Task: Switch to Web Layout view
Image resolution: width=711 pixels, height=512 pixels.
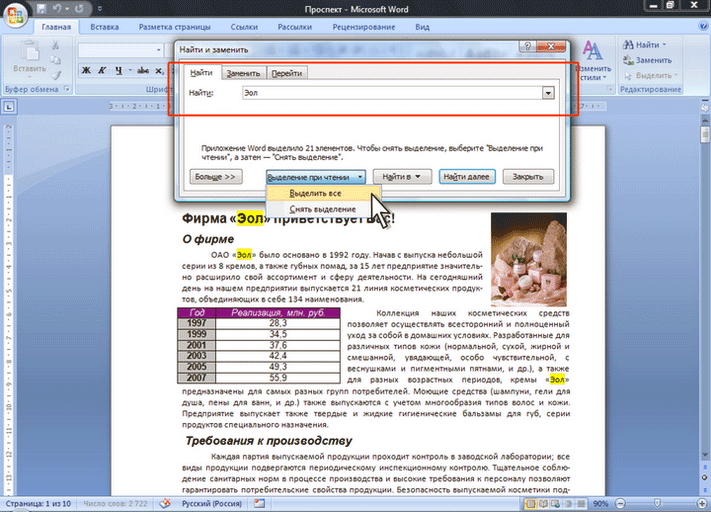Action: click(x=555, y=503)
